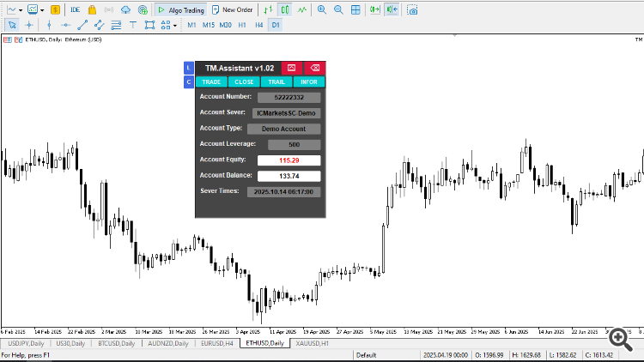Click the blue L button on TM.Assistant

pyautogui.click(x=189, y=68)
